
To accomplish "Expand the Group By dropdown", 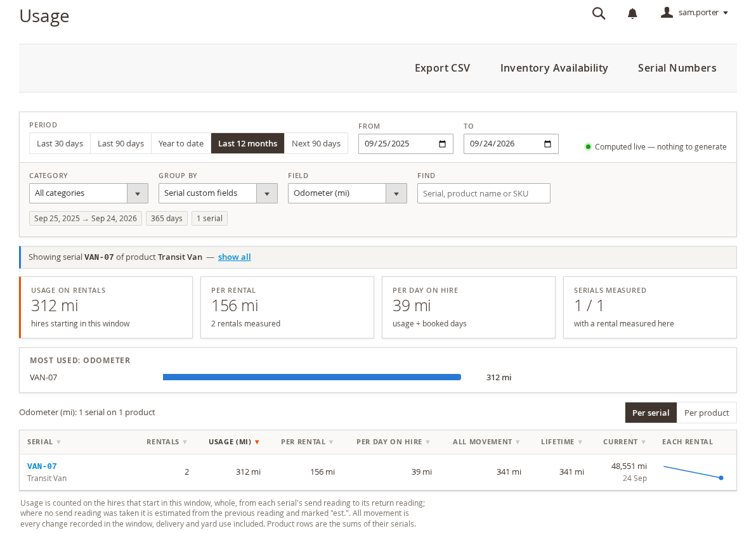I will (x=218, y=193).
